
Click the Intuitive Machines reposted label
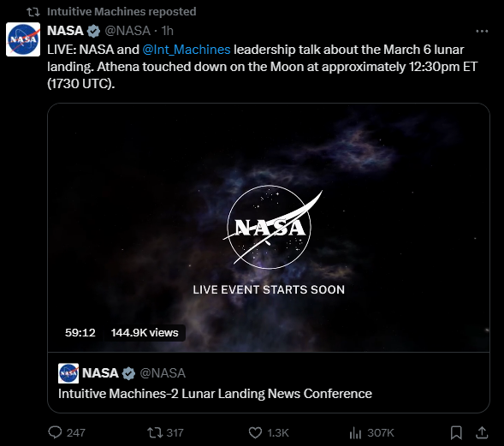122,12
